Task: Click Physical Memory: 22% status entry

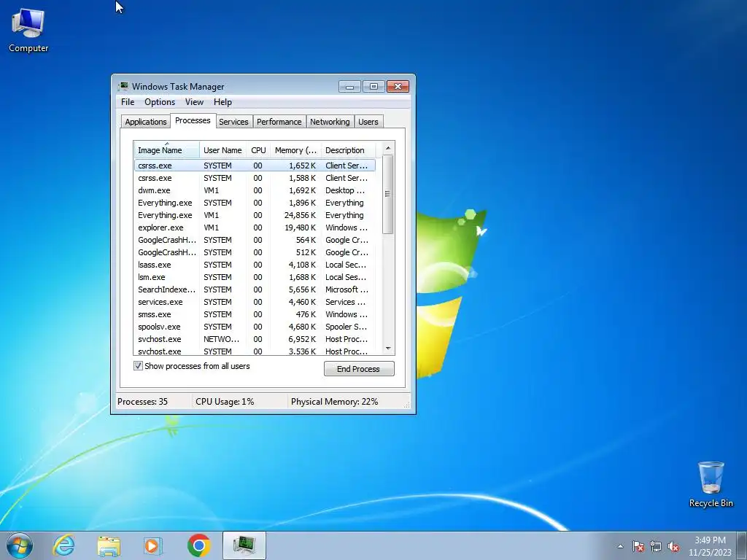Action: 334,402
